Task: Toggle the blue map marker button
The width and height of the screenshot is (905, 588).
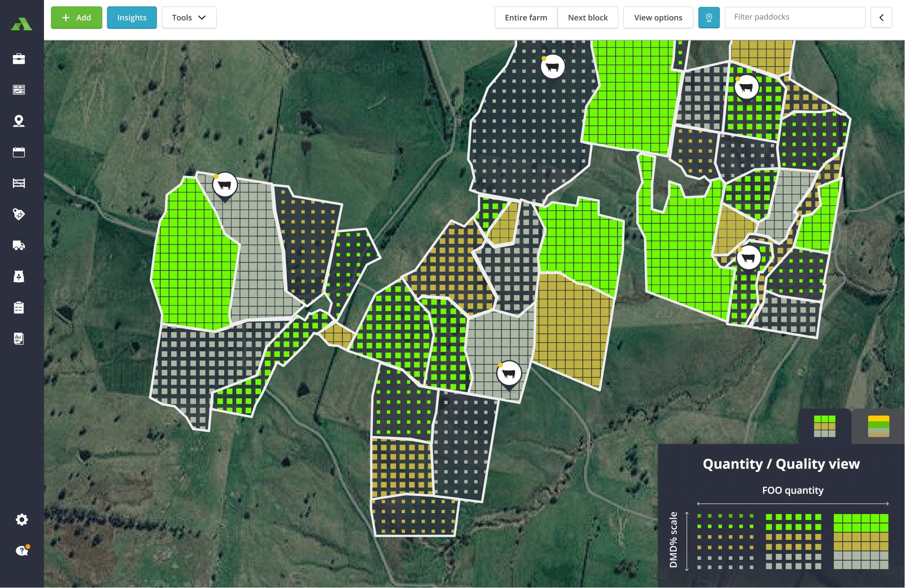Action: tap(709, 18)
